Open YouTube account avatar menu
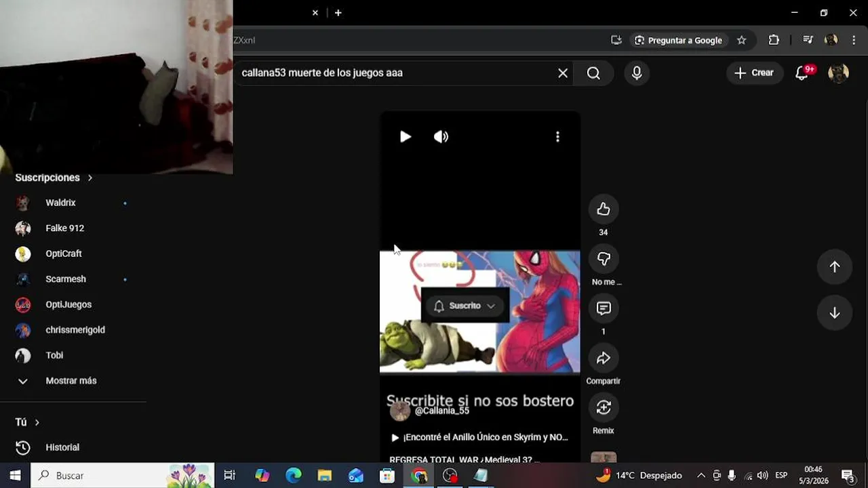The width and height of the screenshot is (868, 488). pyautogui.click(x=839, y=73)
